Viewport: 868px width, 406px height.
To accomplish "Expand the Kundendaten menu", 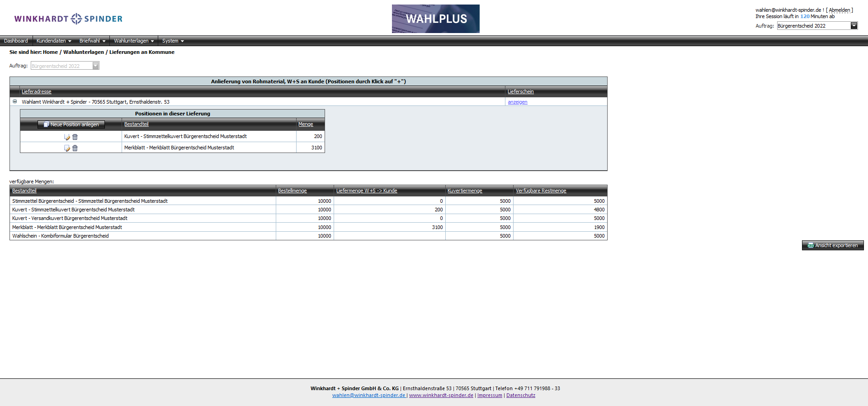I will [53, 41].
